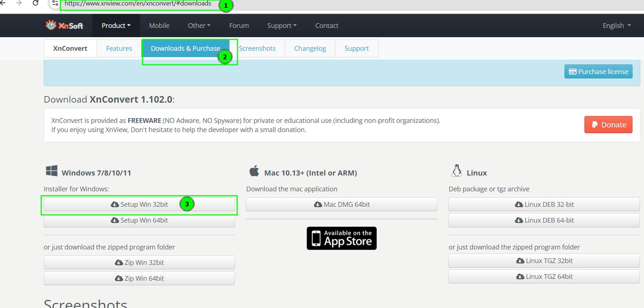Image resolution: width=644 pixels, height=308 pixels.
Task: Download Zip Win 64bit archive
Action: pos(139,278)
